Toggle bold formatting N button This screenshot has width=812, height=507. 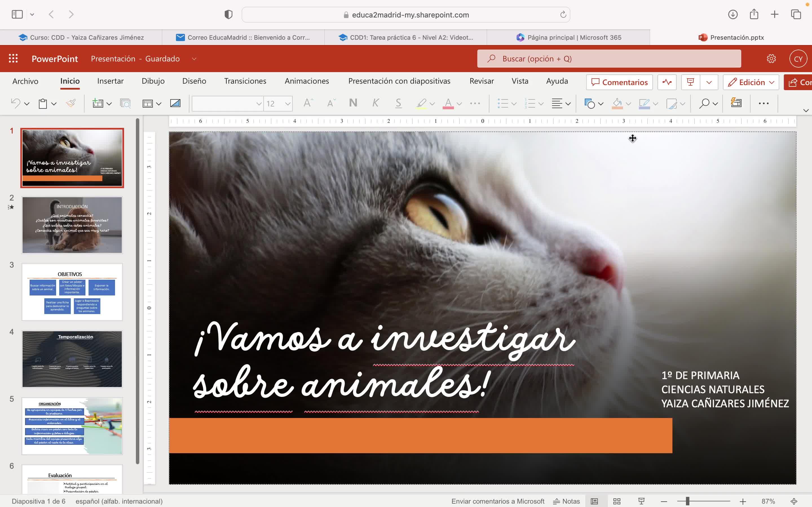point(353,103)
